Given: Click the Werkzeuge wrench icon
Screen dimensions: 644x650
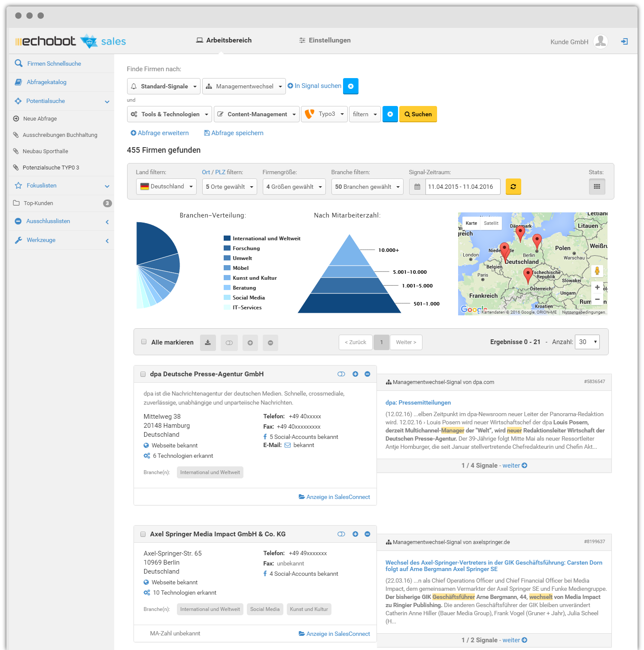Looking at the screenshot, I should 18,240.
